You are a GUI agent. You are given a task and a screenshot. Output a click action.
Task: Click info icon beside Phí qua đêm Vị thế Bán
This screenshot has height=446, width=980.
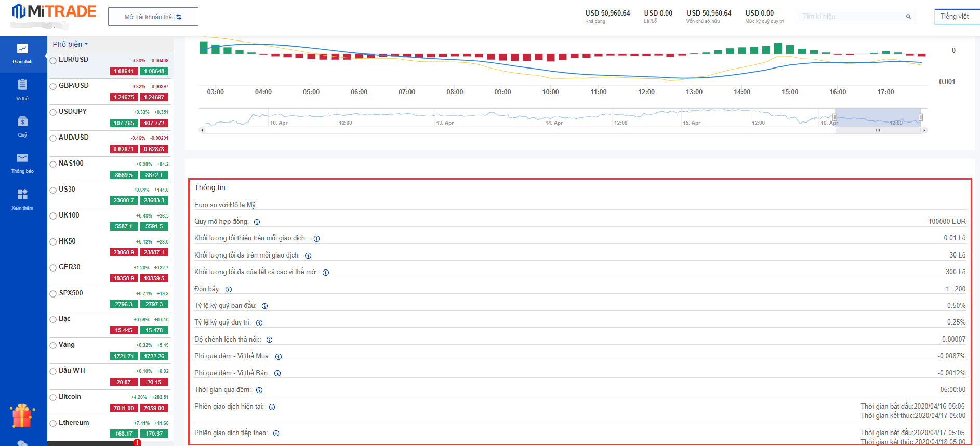[277, 373]
